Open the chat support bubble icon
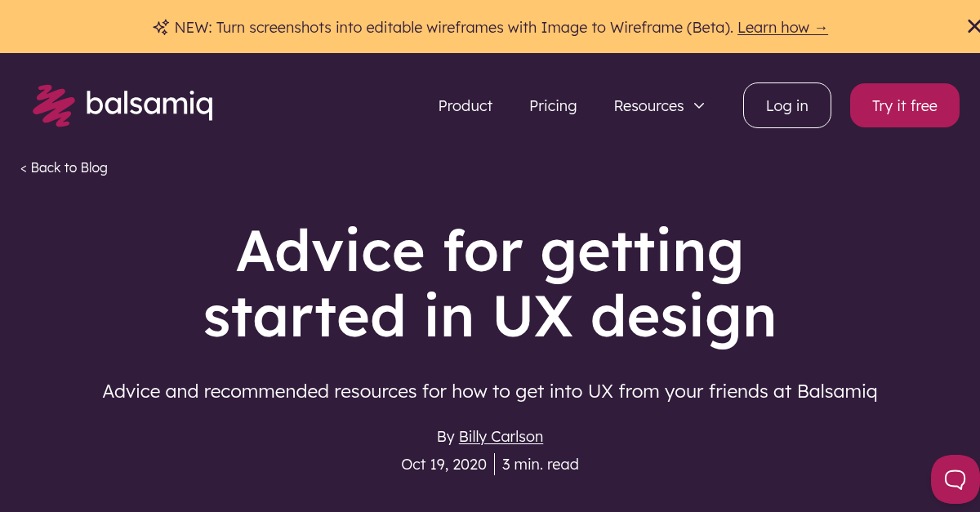This screenshot has height=512, width=980. tap(955, 479)
